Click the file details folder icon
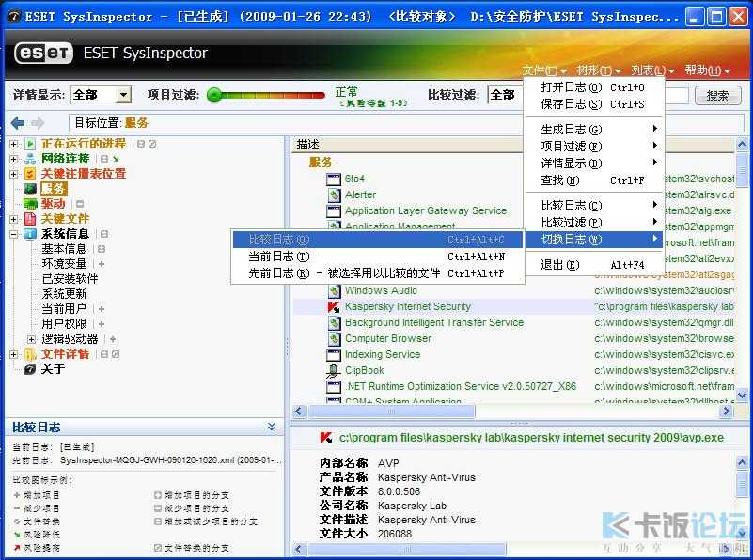 click(30, 354)
